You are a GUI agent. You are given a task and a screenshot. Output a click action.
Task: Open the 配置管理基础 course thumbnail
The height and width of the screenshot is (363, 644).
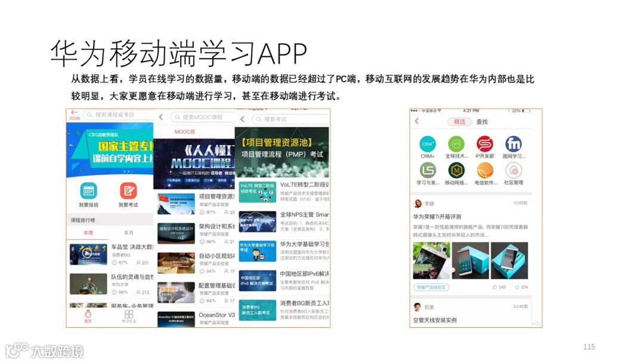pos(176,293)
